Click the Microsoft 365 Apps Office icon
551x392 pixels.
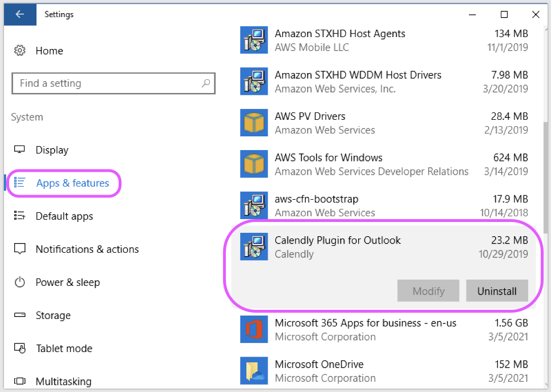254,330
